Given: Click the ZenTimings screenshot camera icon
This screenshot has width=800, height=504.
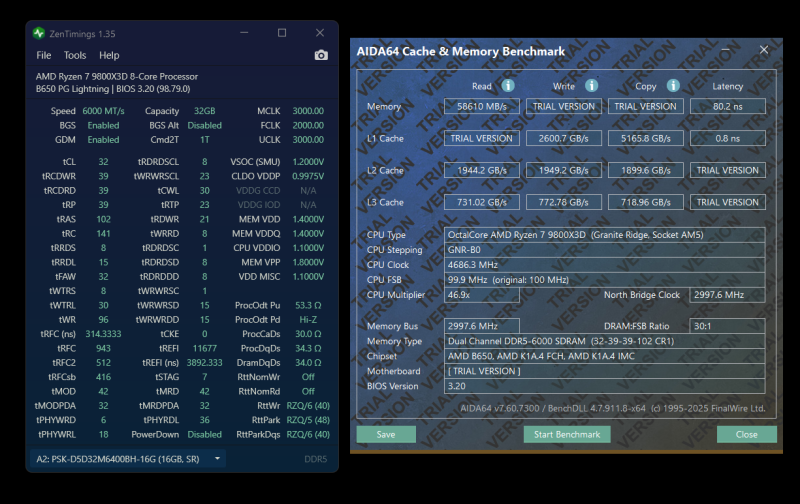Looking at the screenshot, I should pos(321,55).
